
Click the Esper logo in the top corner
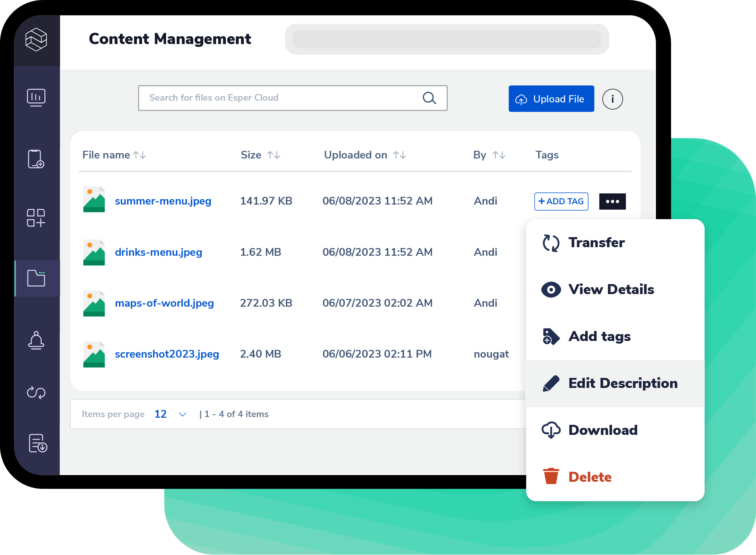[x=37, y=40]
